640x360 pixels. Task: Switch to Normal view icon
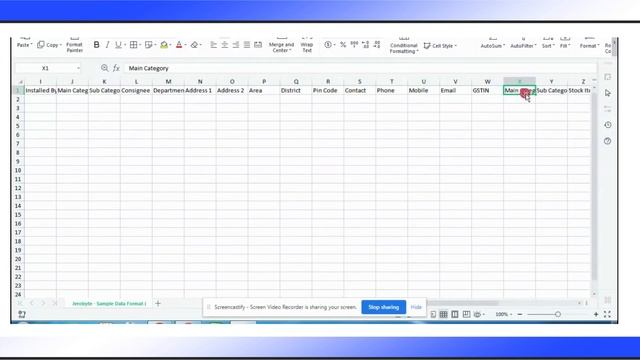(x=443, y=314)
